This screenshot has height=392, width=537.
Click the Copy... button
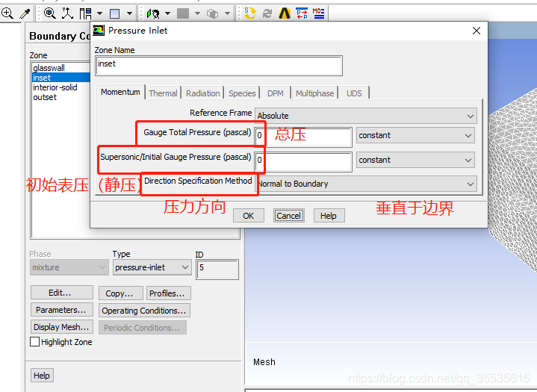pos(120,293)
